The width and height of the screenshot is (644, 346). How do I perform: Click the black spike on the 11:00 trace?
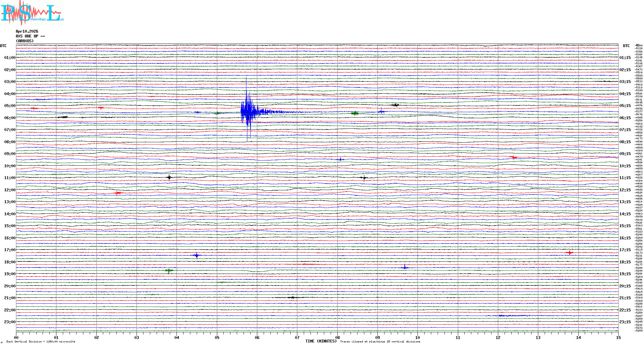169,177
